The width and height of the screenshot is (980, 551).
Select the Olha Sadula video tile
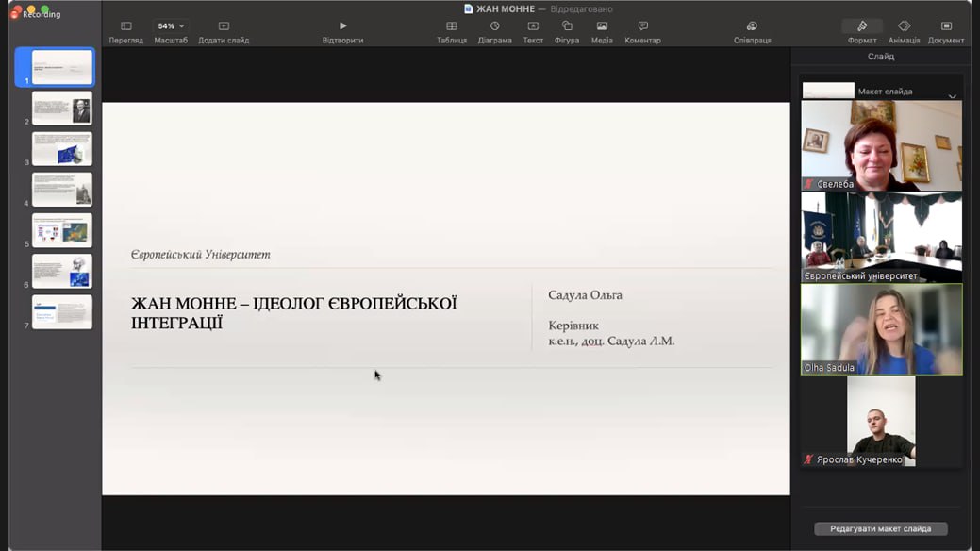[x=881, y=329]
